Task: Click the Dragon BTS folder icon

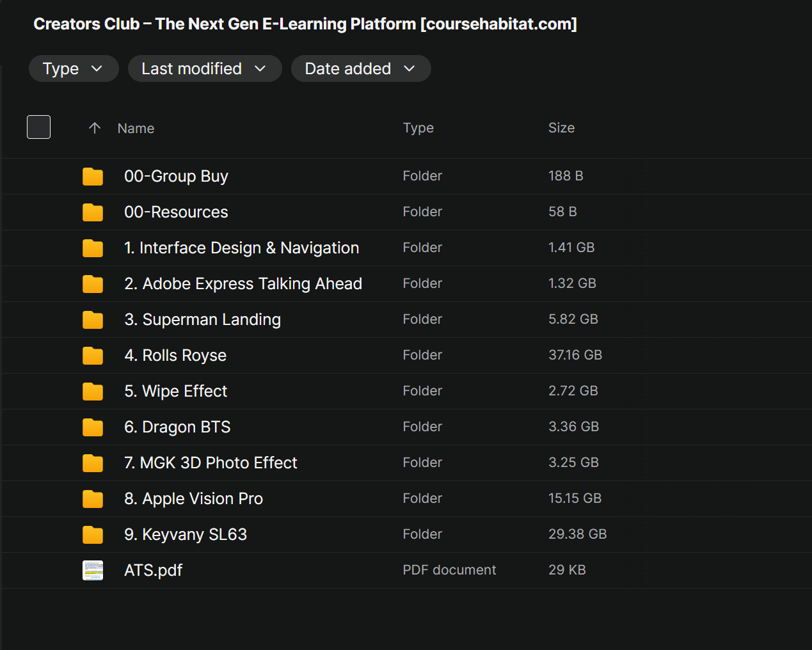Action: [x=93, y=427]
